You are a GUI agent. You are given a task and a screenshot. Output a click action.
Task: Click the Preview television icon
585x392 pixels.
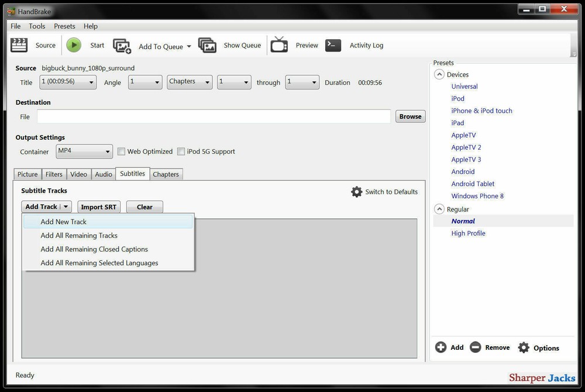tap(279, 45)
